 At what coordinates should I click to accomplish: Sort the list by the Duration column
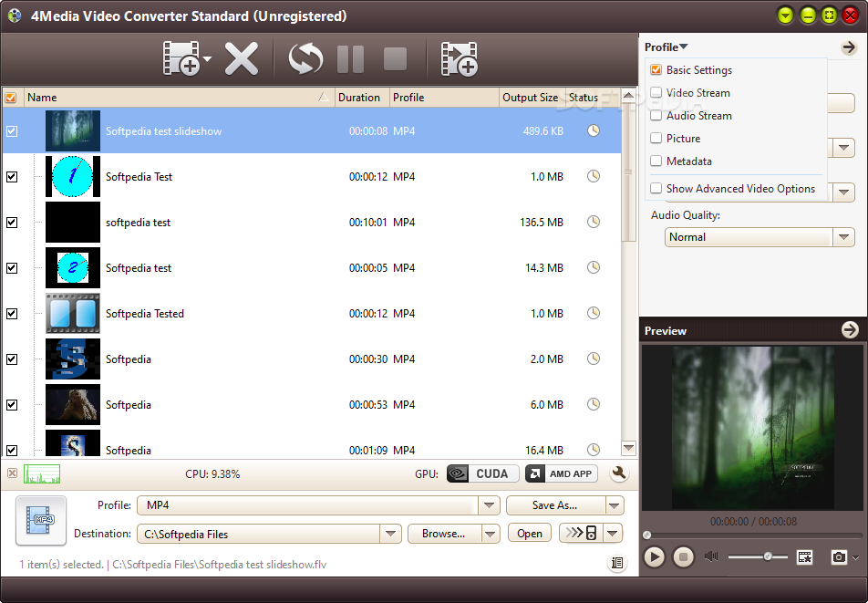pyautogui.click(x=362, y=98)
